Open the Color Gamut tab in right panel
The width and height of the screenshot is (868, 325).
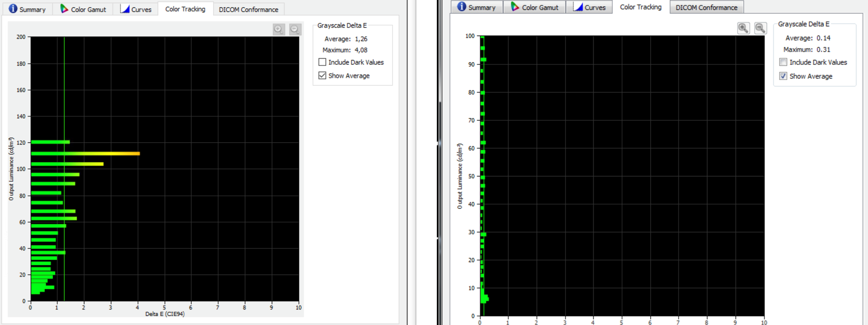(534, 7)
